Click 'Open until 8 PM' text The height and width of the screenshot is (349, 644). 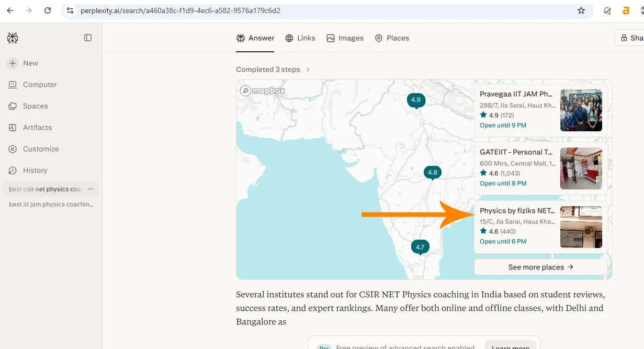tap(503, 184)
